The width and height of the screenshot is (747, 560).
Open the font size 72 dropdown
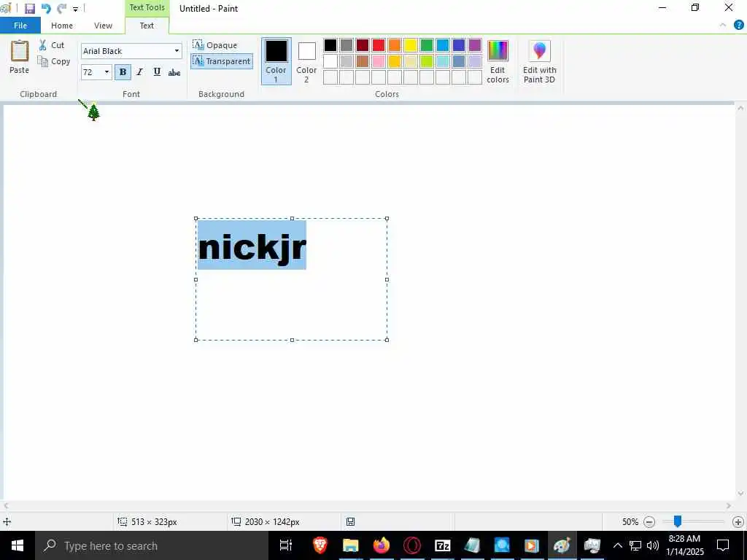(107, 72)
